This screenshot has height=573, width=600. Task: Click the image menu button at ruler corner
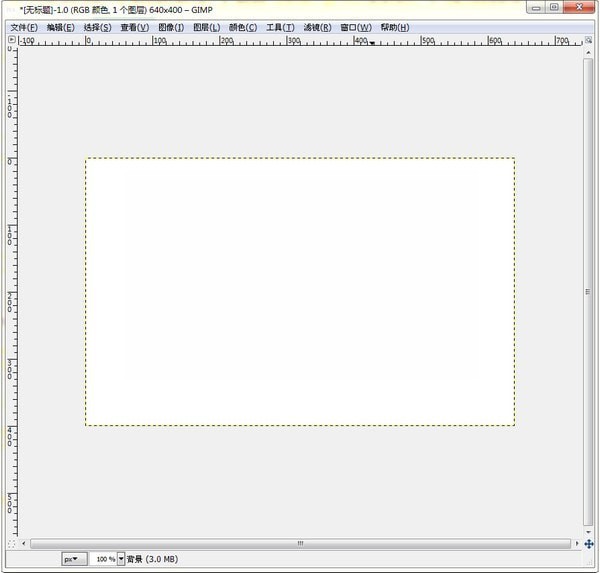click(11, 39)
